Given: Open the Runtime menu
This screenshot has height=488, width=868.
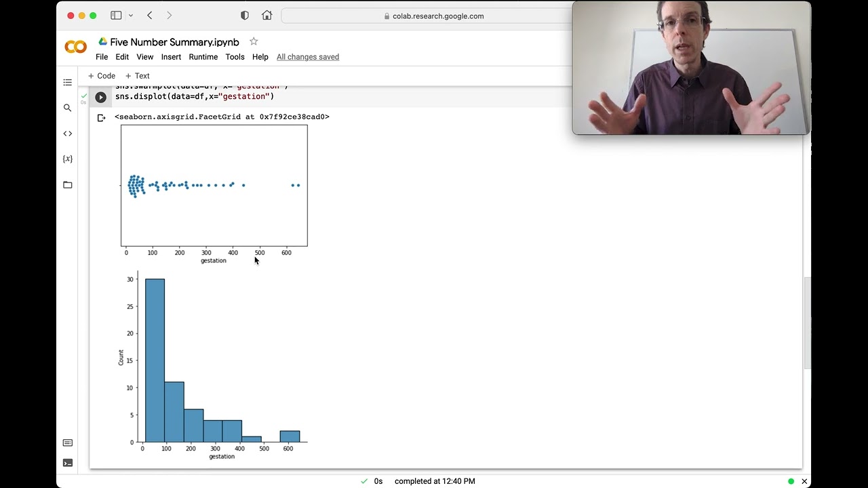Looking at the screenshot, I should (x=203, y=57).
